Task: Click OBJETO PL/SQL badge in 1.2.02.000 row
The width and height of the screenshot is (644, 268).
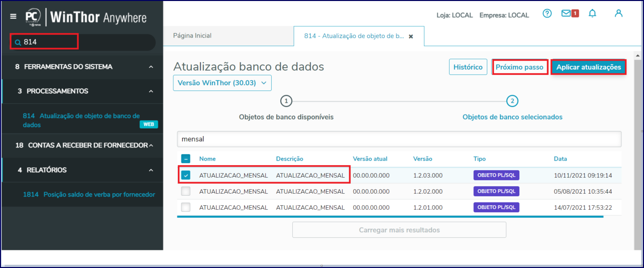Action: pos(496,191)
